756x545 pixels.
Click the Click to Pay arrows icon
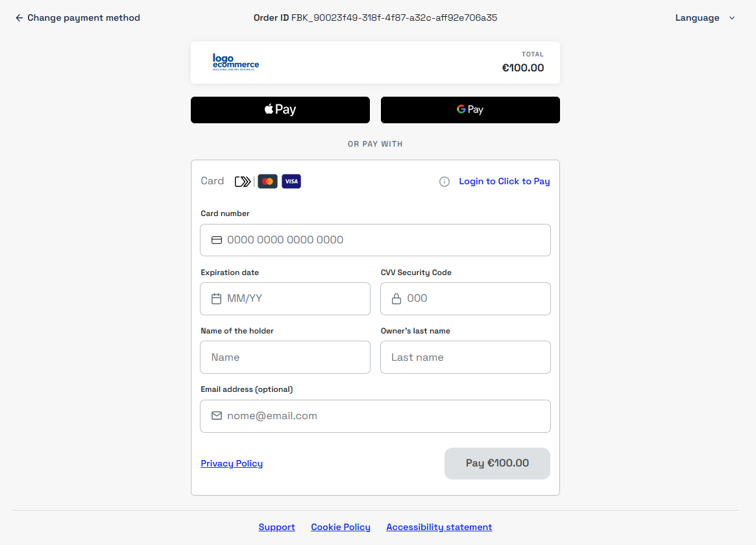click(x=243, y=182)
